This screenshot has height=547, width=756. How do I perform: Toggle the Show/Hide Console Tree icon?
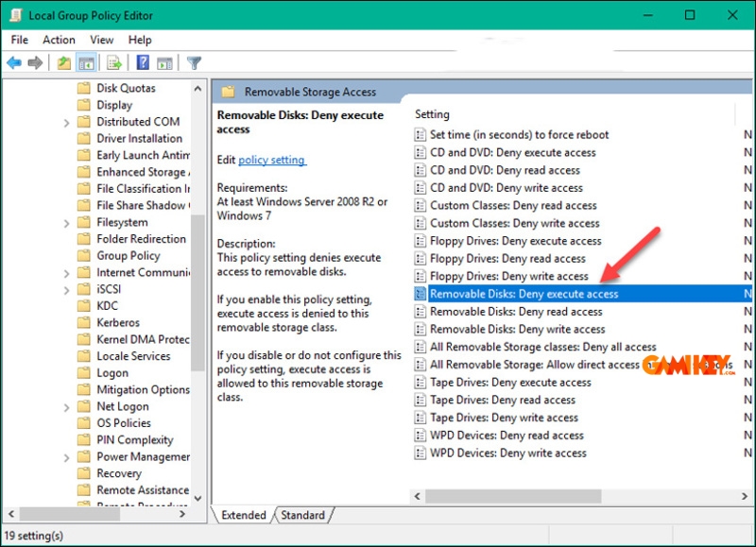(86, 62)
